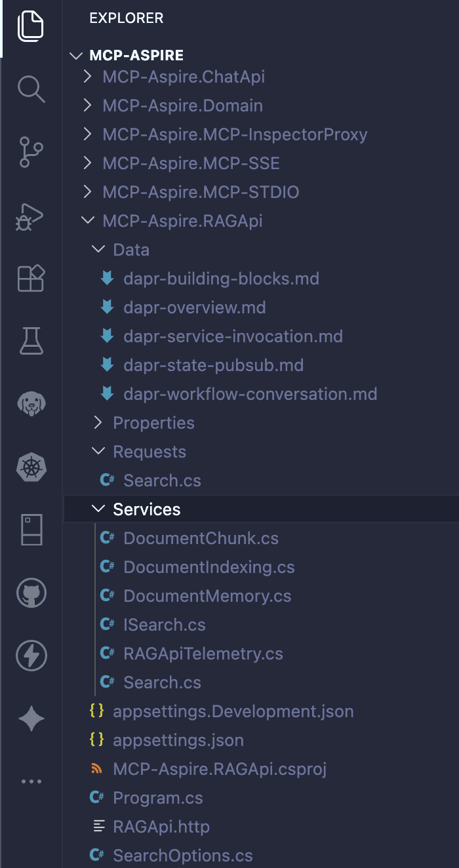
Task: Open appsettings.Development.json file
Action: 233,711
